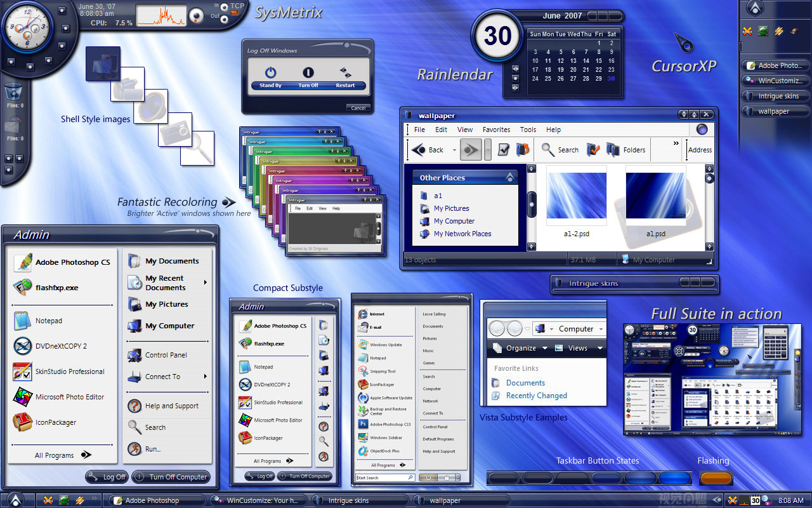Click Snipping Tool in the Vista start menu
This screenshot has width=812, height=508.
(377, 371)
